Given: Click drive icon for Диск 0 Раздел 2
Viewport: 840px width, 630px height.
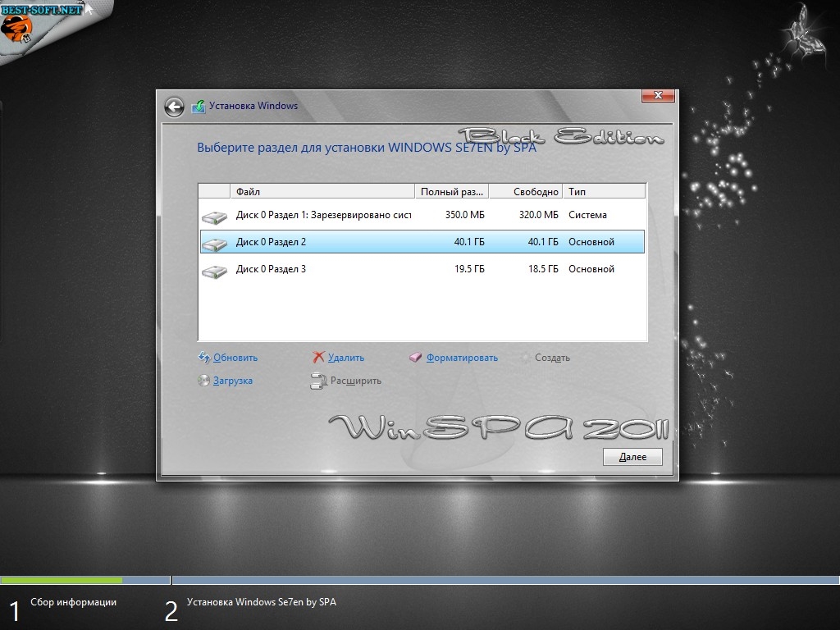Looking at the screenshot, I should [x=215, y=244].
